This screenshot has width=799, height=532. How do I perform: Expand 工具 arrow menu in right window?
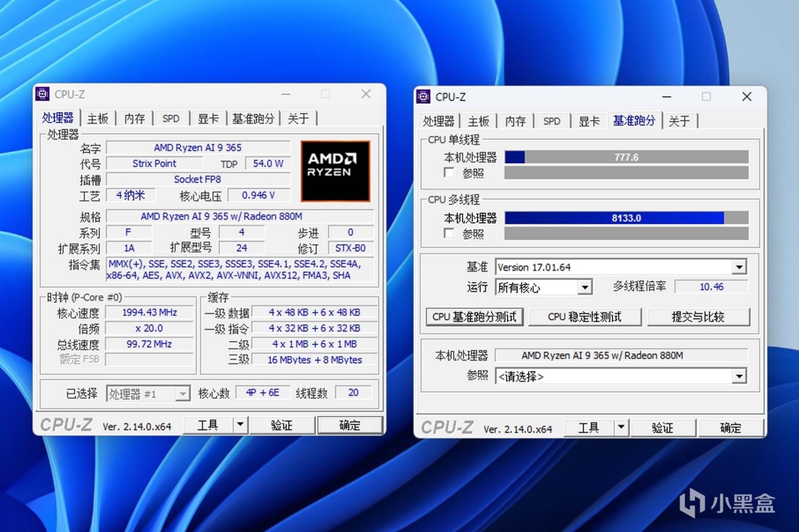(621, 428)
